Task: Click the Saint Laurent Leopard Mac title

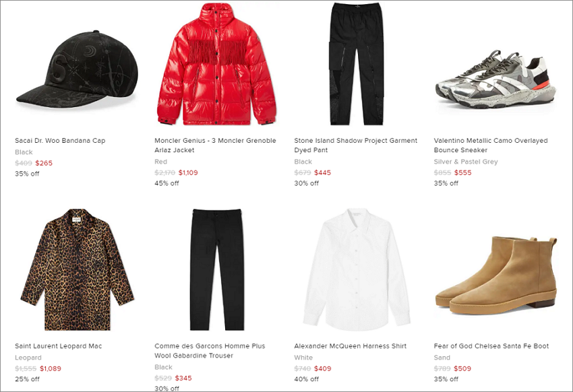Action: point(59,346)
